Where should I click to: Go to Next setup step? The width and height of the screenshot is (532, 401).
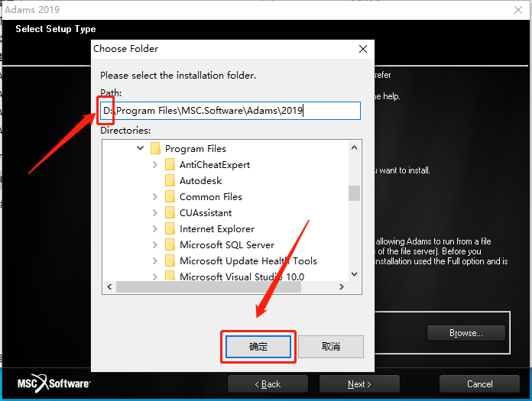pyautogui.click(x=359, y=383)
